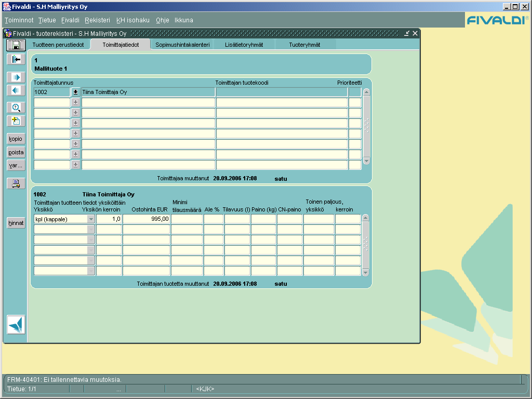This screenshot has width=532, height=399.
Task: Select the Toimittajatiedot tab
Action: (x=121, y=45)
